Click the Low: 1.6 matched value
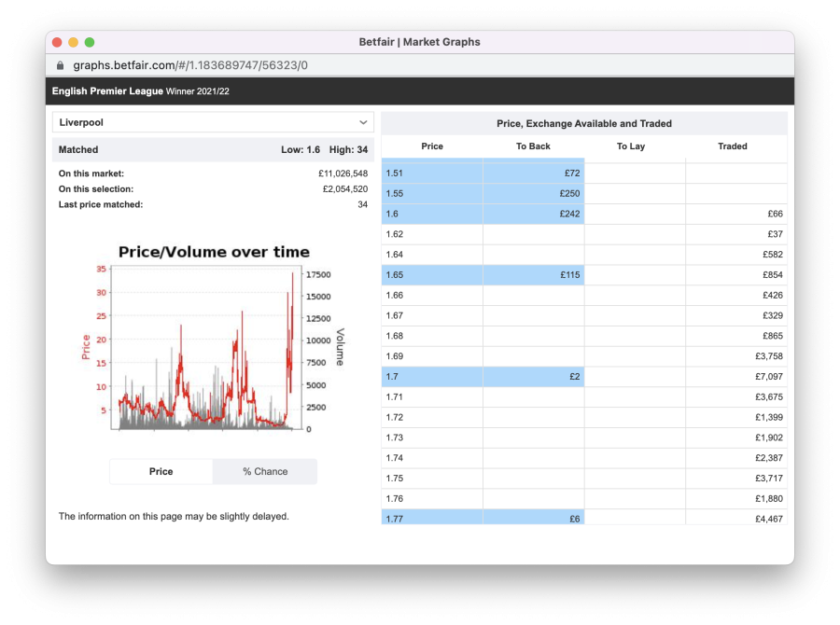The image size is (840, 625). tap(301, 150)
